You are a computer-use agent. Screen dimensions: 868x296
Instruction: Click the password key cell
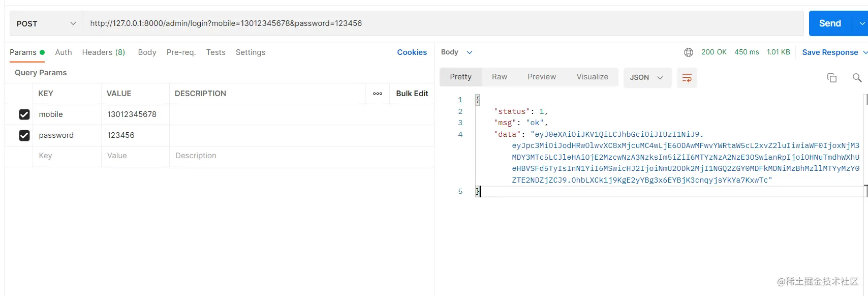(68, 135)
